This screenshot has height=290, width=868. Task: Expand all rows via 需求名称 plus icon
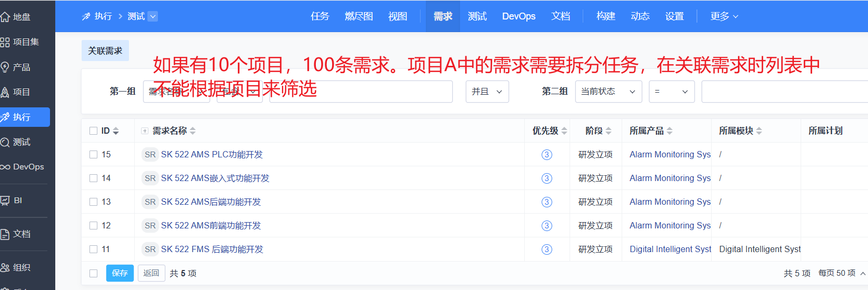pyautogui.click(x=145, y=131)
